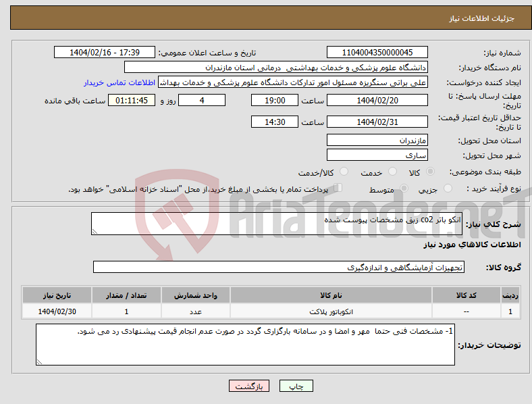
Task: Toggle the اسناد خزانه اسلامی payment checkbox
Action: click(338, 188)
